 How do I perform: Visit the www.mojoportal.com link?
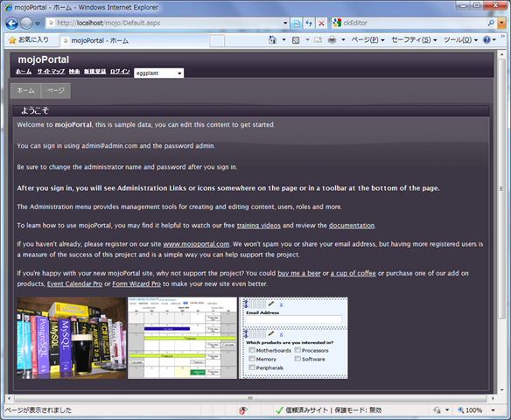196,244
